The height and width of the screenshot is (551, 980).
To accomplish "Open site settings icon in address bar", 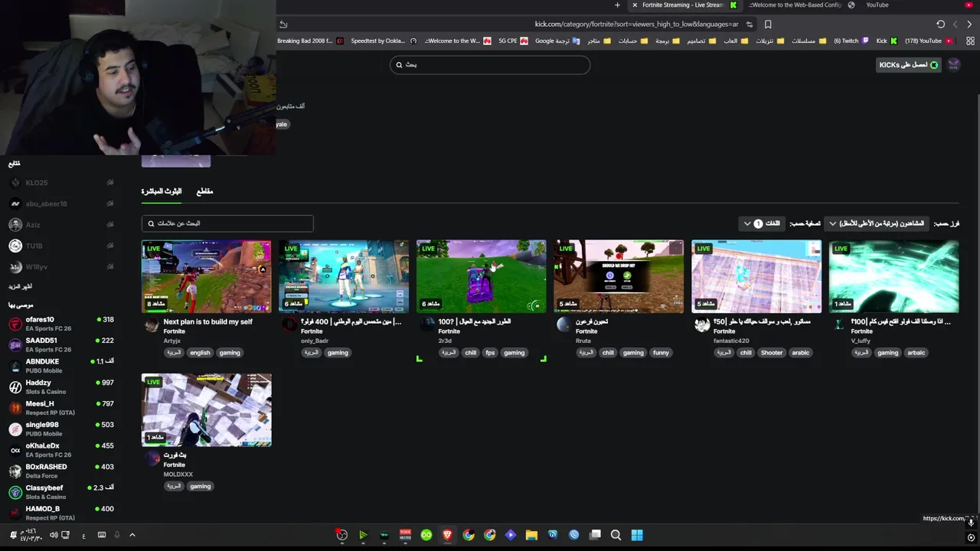I will [751, 24].
